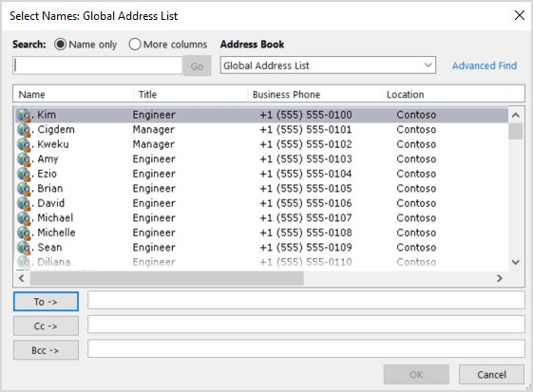The image size is (533, 392).
Task: Click the disabled OK button
Action: (416, 375)
